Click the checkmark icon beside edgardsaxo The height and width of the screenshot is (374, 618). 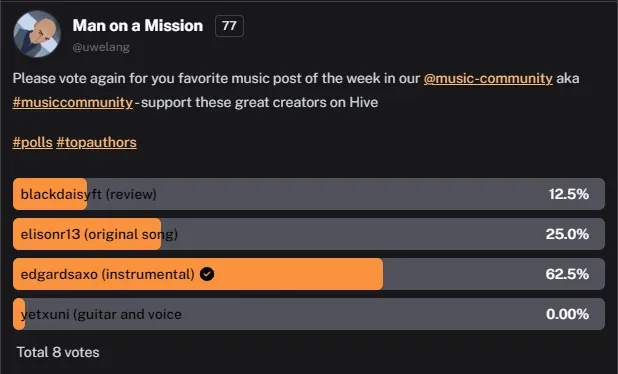pos(207,274)
